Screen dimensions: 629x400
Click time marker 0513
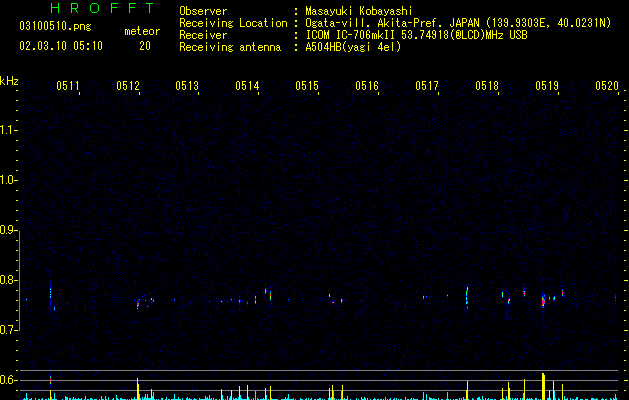point(187,85)
